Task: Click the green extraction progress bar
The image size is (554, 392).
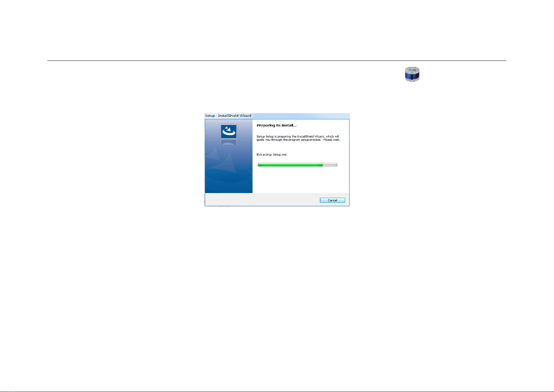Action: point(298,164)
